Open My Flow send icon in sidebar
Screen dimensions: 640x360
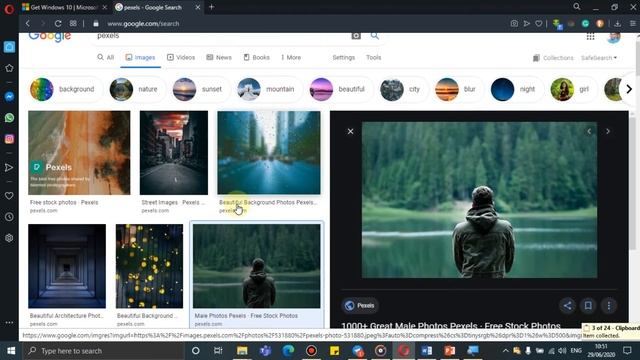(x=9, y=167)
